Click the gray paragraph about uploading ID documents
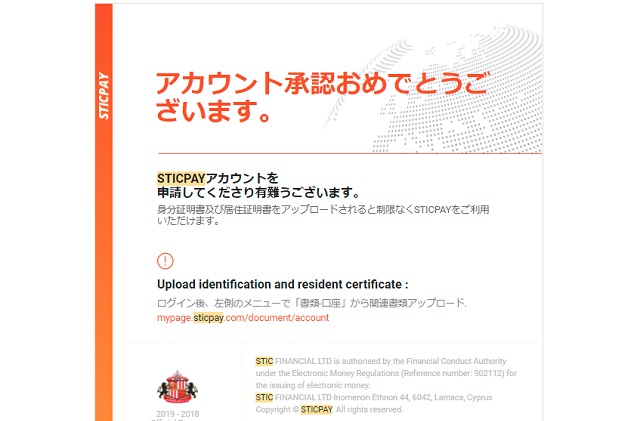 [317, 214]
